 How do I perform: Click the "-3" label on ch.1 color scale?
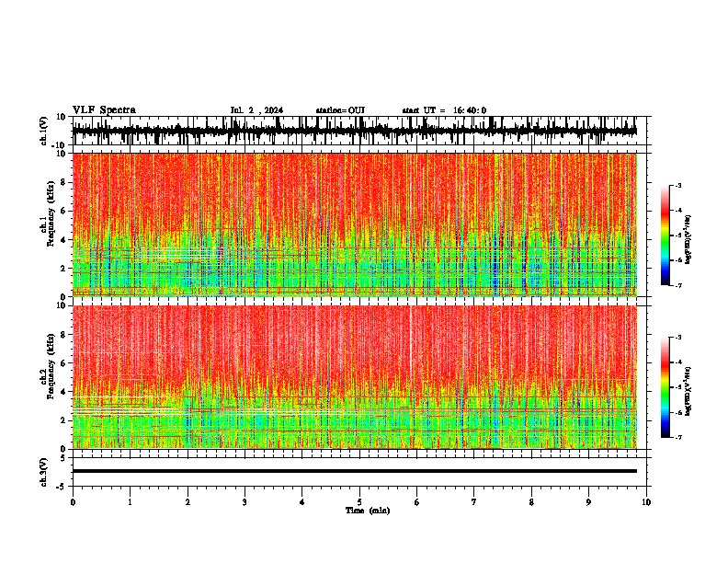(677, 185)
